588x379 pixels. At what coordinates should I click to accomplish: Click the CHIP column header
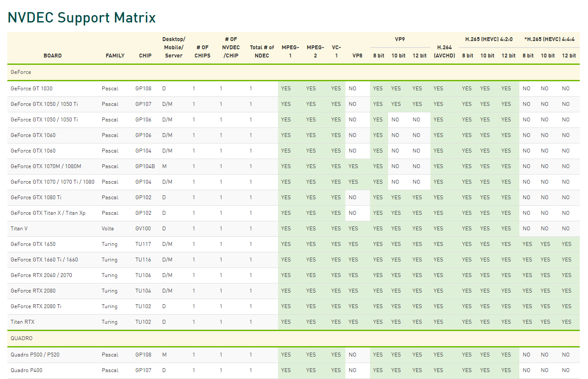pyautogui.click(x=145, y=56)
